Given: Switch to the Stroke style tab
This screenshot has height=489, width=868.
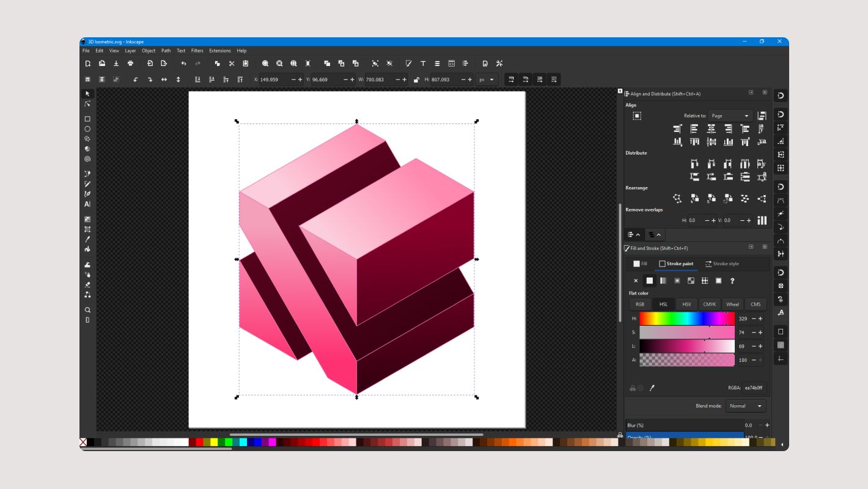Looking at the screenshot, I should tap(722, 263).
